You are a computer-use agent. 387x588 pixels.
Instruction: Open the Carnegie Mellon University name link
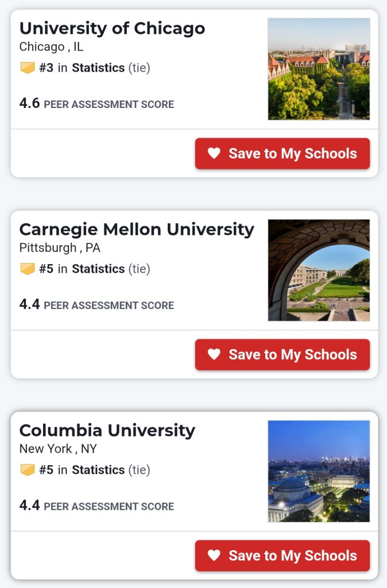pos(137,229)
